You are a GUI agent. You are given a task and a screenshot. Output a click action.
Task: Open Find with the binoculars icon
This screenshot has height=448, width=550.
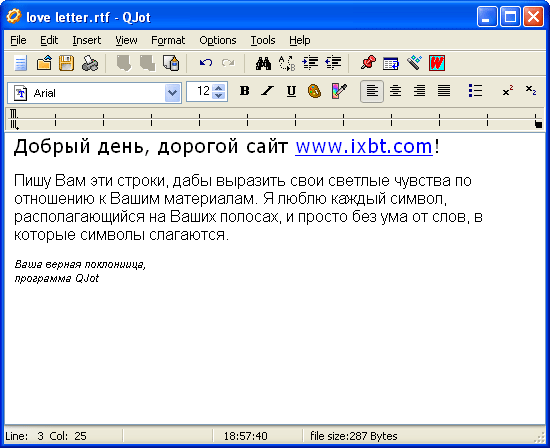click(263, 63)
